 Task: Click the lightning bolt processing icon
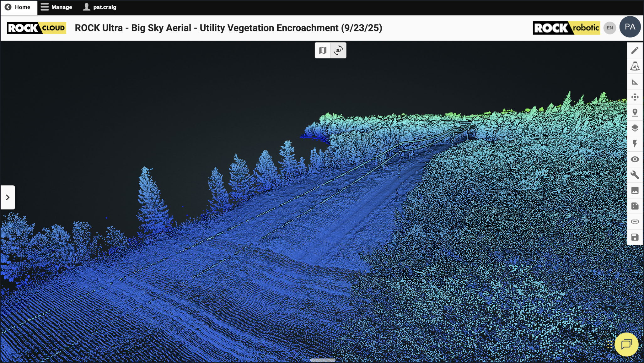(x=635, y=144)
